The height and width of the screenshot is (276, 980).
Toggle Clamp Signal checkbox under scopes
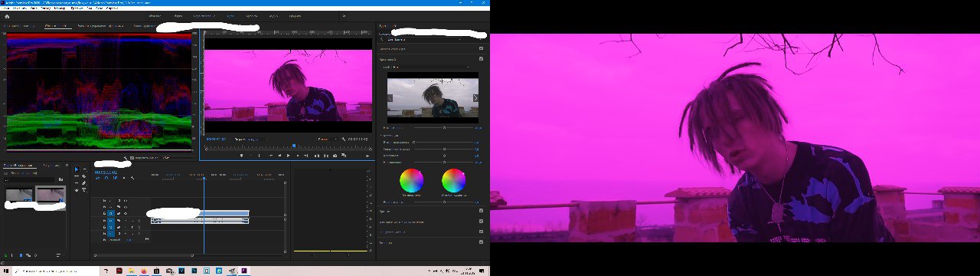[x=132, y=158]
